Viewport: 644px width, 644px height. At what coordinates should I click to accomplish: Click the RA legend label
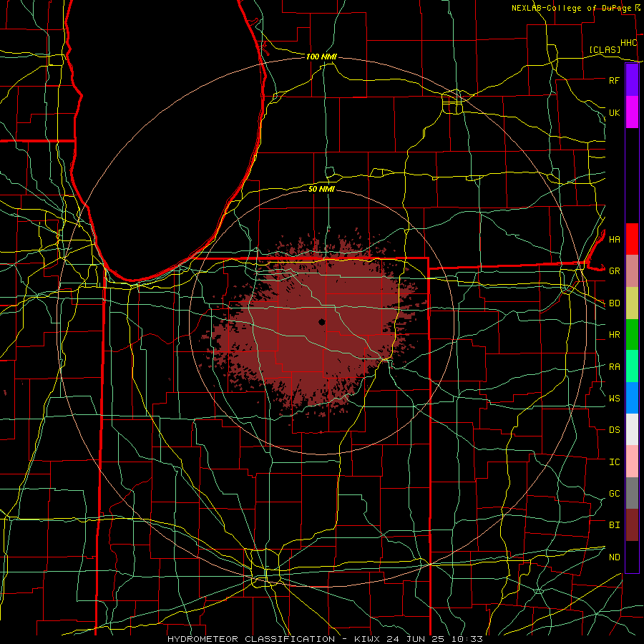[x=614, y=367]
